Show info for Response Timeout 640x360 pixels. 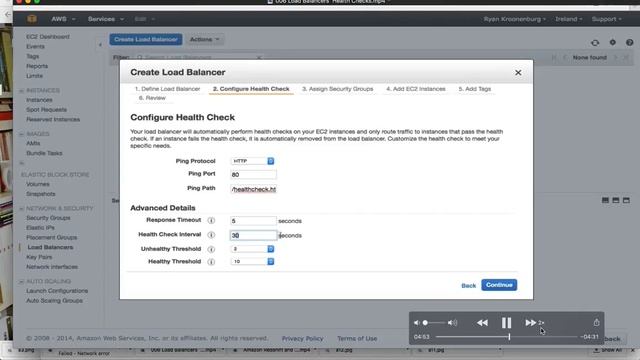coord(211,220)
